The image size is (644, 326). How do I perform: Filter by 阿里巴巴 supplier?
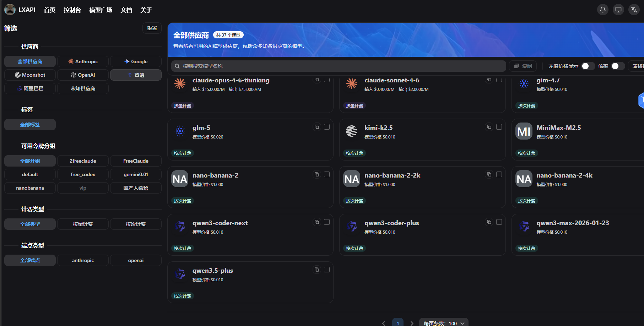click(30, 88)
